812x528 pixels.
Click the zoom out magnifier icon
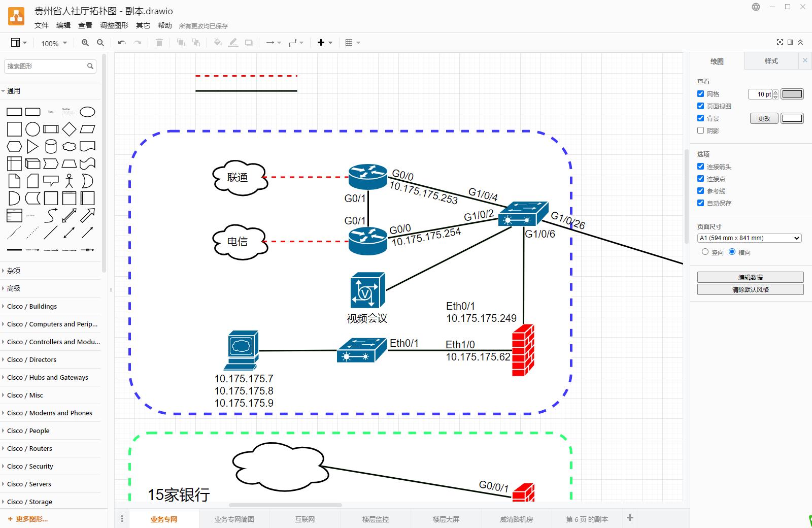click(x=100, y=43)
